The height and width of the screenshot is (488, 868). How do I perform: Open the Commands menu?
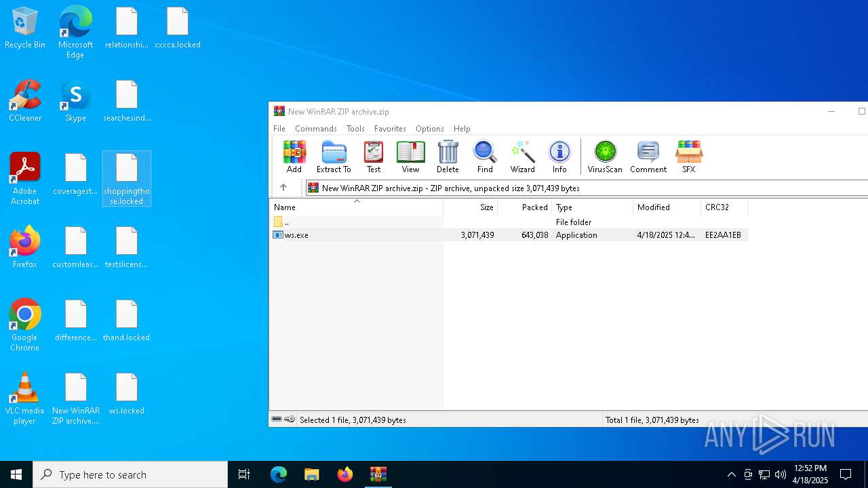(316, 129)
